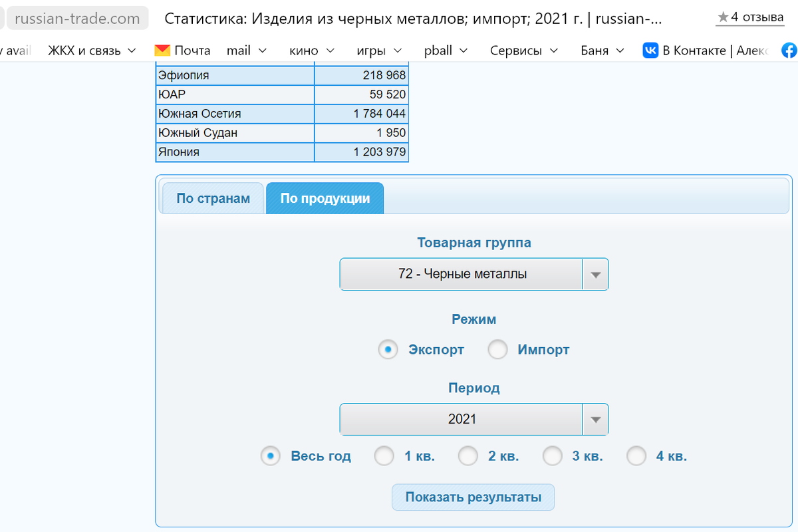Click the star beside 4 отзыва
This screenshot has width=798, height=532.
click(x=722, y=17)
